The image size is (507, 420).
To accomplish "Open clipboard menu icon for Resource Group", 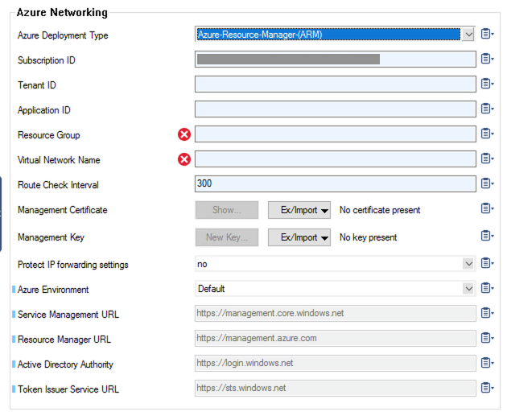I will click(x=487, y=134).
